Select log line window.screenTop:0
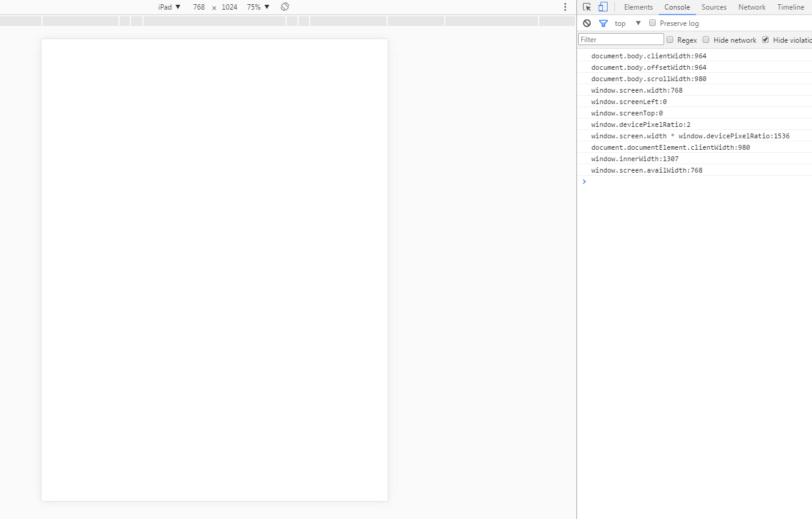The image size is (812, 519). (694, 113)
